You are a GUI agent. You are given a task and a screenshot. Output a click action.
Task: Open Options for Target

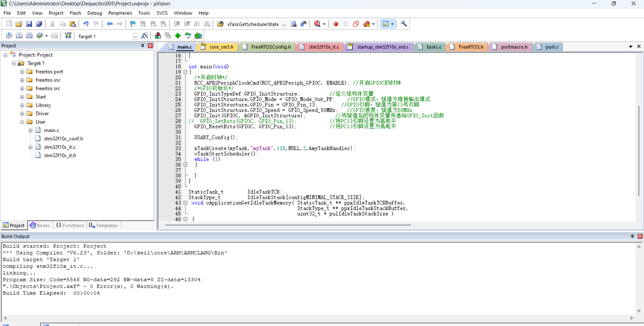point(145,36)
